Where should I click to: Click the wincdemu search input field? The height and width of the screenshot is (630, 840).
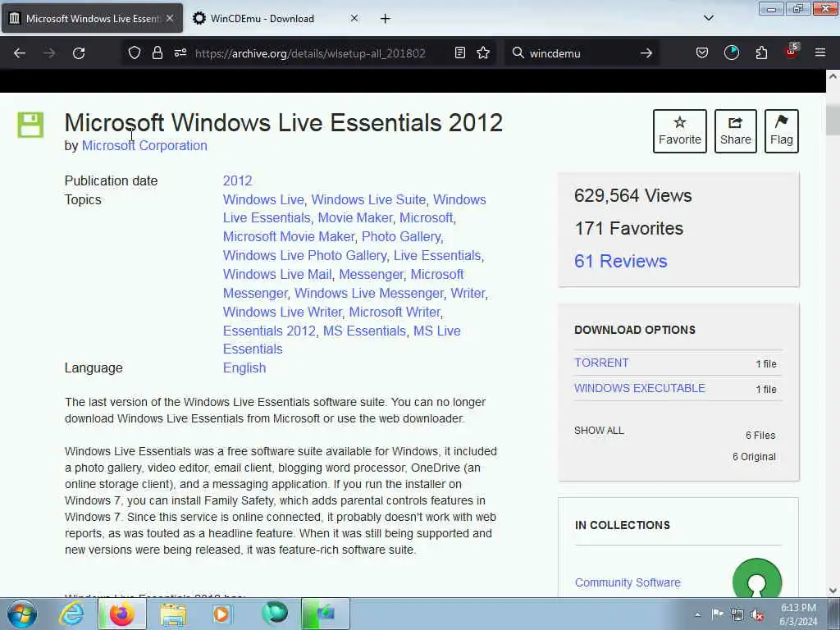tap(582, 53)
